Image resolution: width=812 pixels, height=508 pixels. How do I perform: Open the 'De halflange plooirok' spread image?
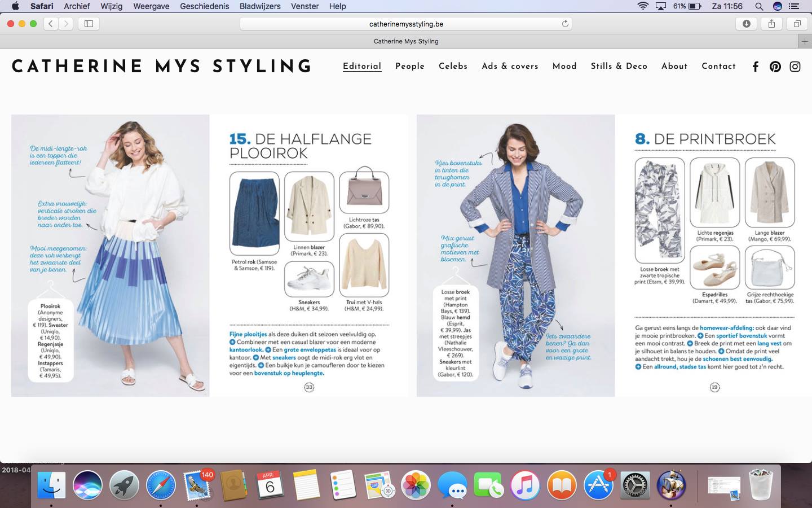(210, 256)
